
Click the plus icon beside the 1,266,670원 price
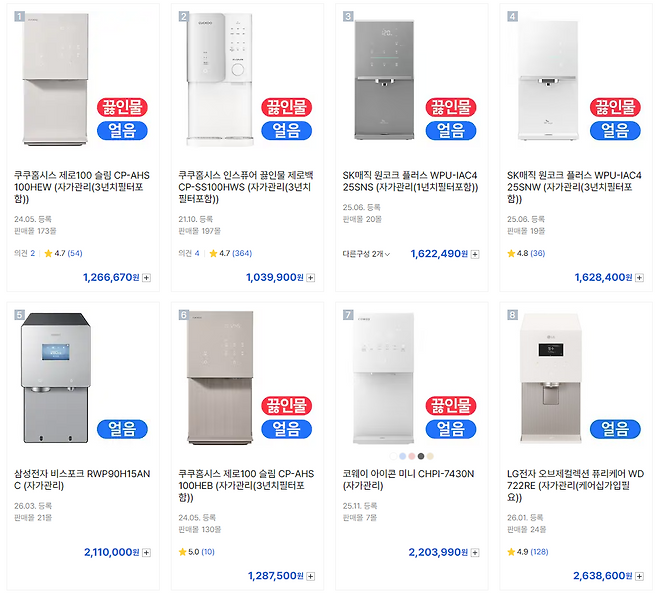point(146,278)
